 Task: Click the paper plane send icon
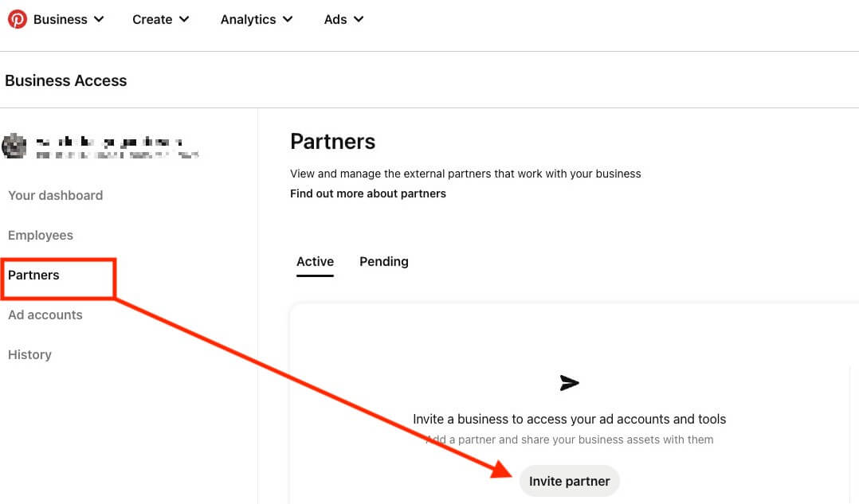(569, 382)
